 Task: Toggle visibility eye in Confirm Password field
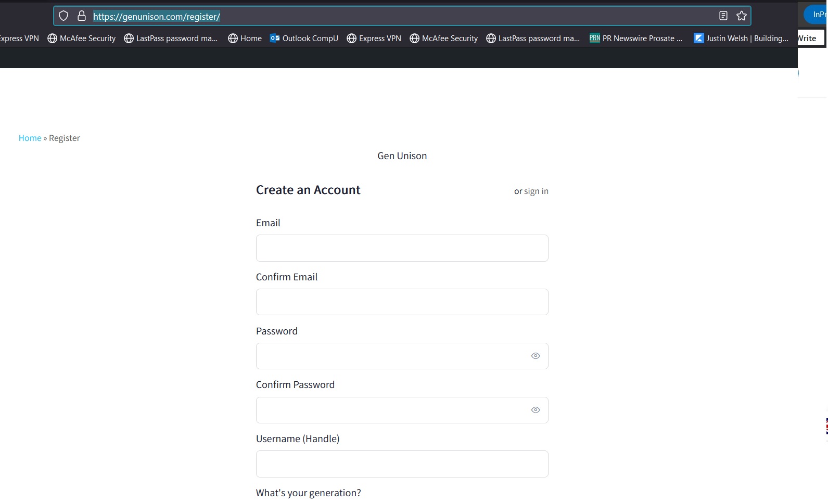(x=535, y=410)
